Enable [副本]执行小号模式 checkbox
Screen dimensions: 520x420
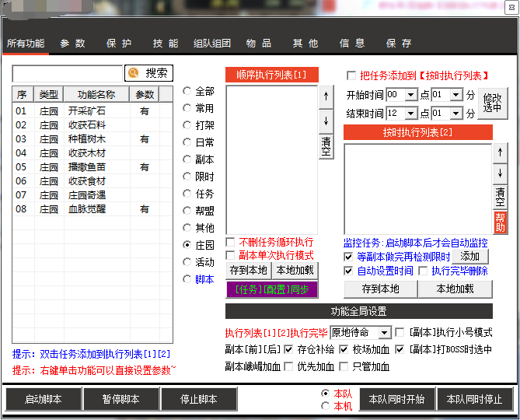pos(400,332)
